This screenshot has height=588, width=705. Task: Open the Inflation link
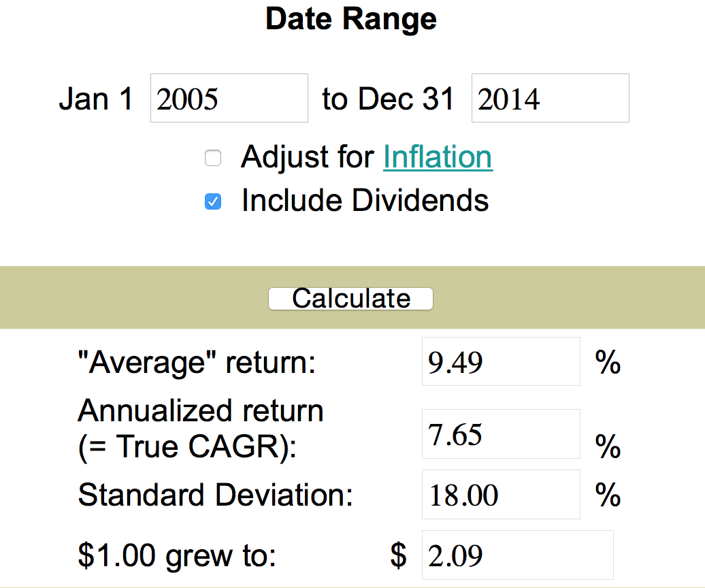click(x=438, y=157)
